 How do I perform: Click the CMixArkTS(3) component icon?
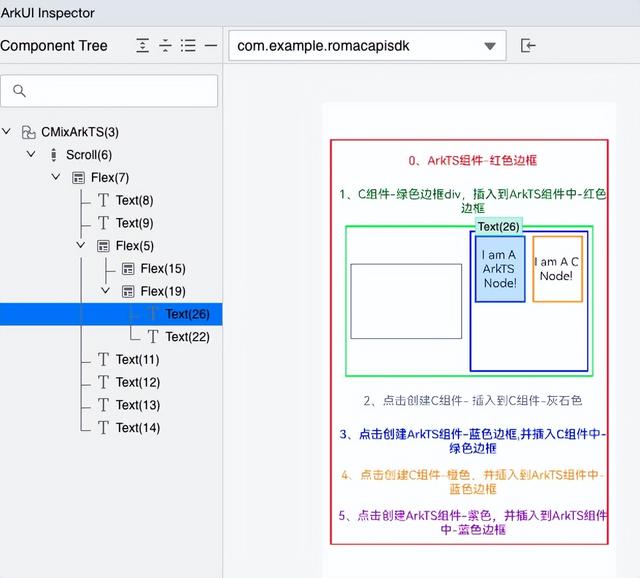tap(28, 132)
